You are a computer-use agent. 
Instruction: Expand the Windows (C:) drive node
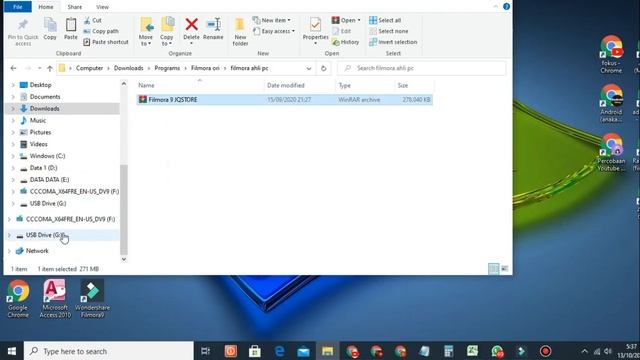13,156
